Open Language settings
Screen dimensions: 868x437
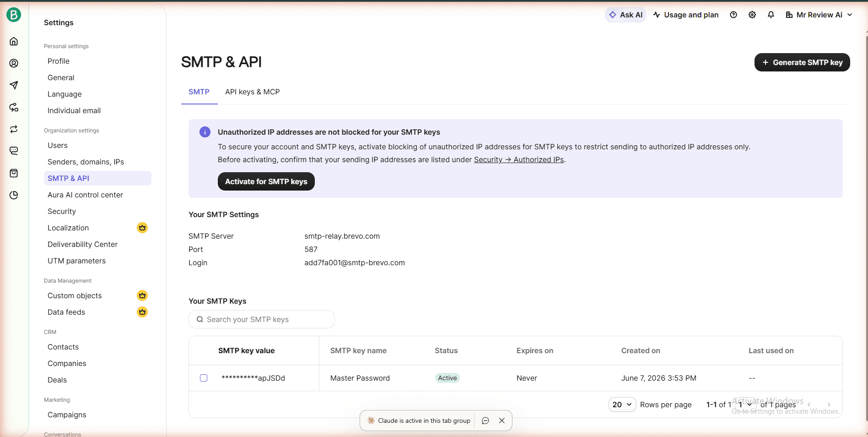click(x=65, y=94)
